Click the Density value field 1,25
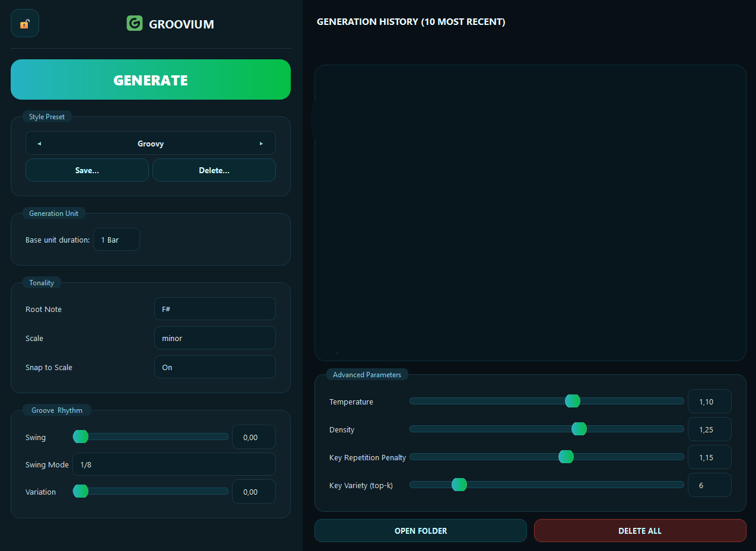Image resolution: width=756 pixels, height=551 pixels. point(710,429)
